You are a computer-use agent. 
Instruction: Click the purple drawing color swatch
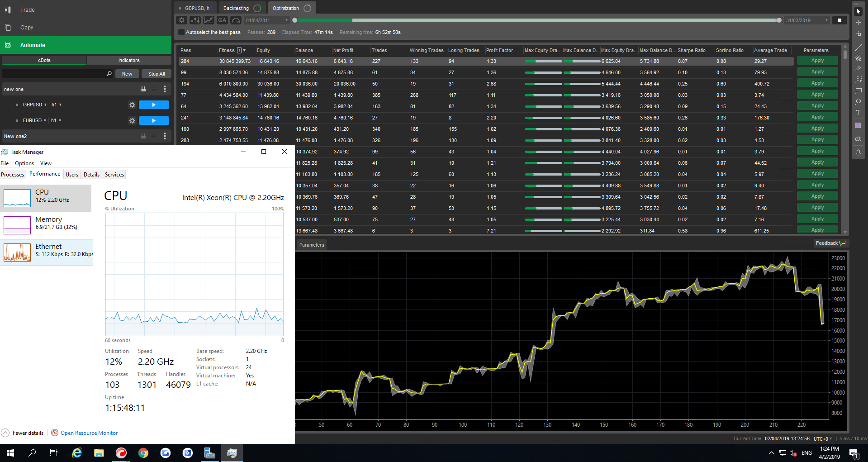858,126
